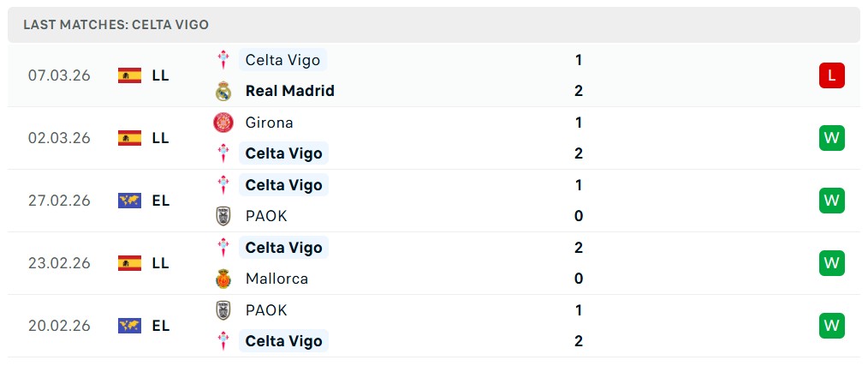
Task: Click Spain flag on the 23.02.26 row
Action: (129, 263)
